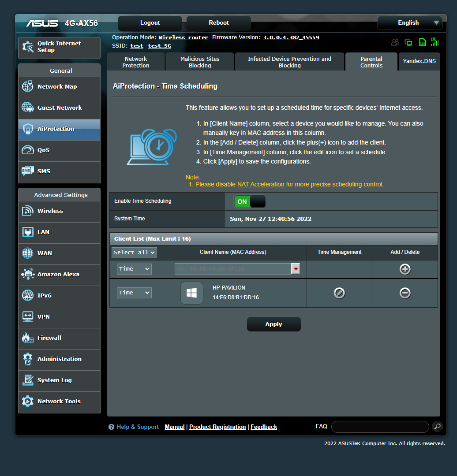Click the network clients status icon
Image resolution: width=457 pixels, height=476 pixels.
click(408, 42)
